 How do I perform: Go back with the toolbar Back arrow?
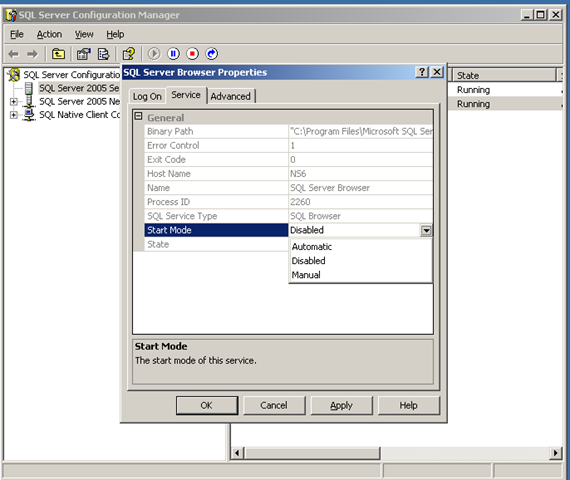(x=13, y=54)
